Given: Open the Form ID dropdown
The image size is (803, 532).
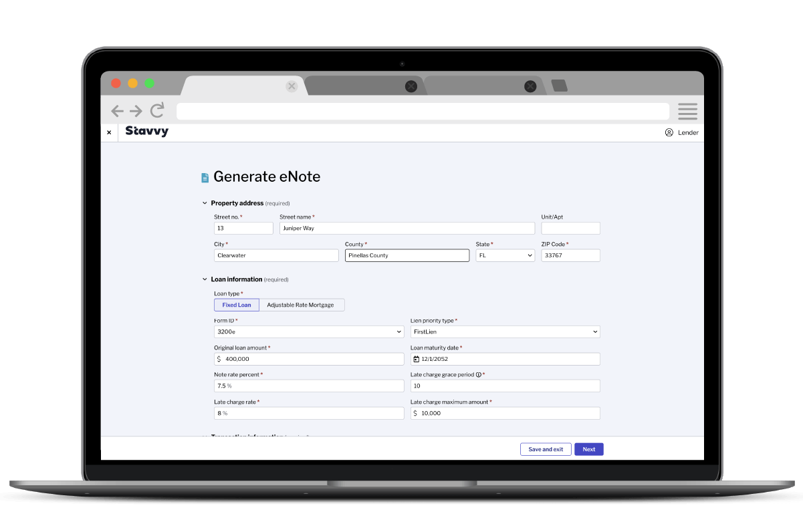Looking at the screenshot, I should click(309, 331).
